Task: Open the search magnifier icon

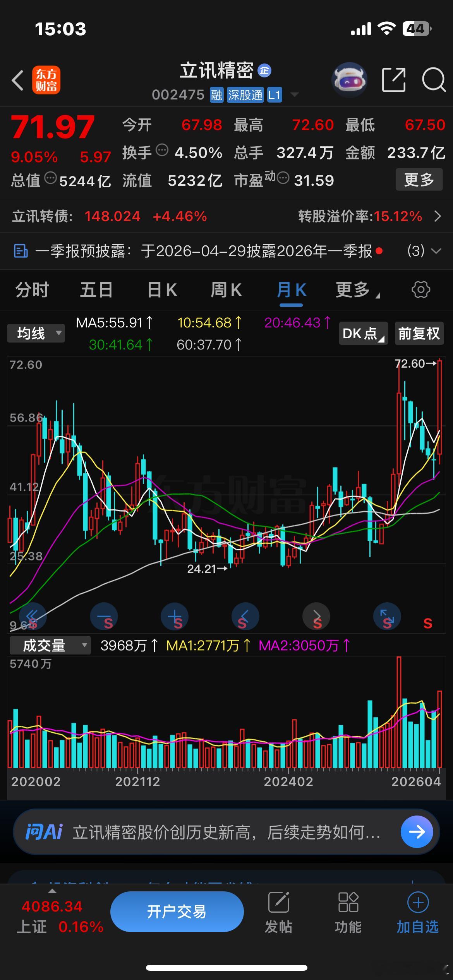Action: pyautogui.click(x=434, y=80)
